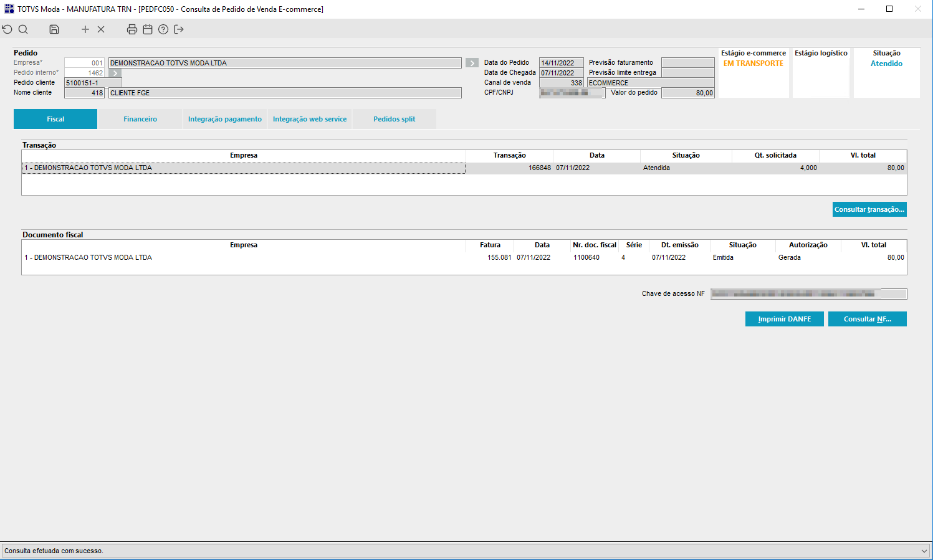Open the calendar toolbar icon
Viewport: 933px width, 560px height.
tap(148, 29)
